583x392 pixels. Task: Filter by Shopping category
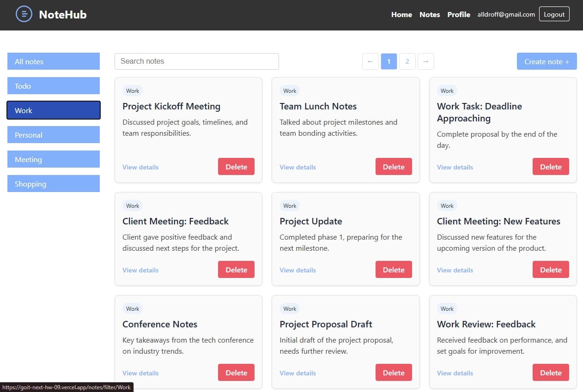click(54, 184)
